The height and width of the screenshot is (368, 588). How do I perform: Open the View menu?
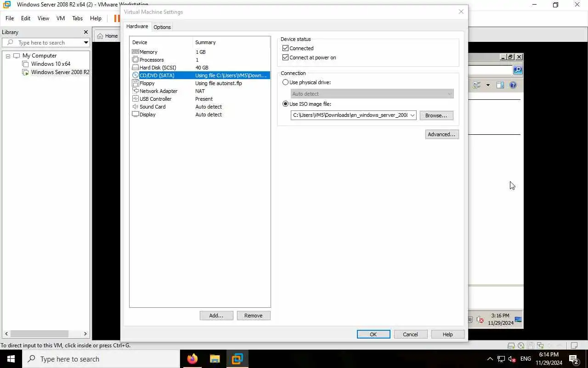coord(43,18)
